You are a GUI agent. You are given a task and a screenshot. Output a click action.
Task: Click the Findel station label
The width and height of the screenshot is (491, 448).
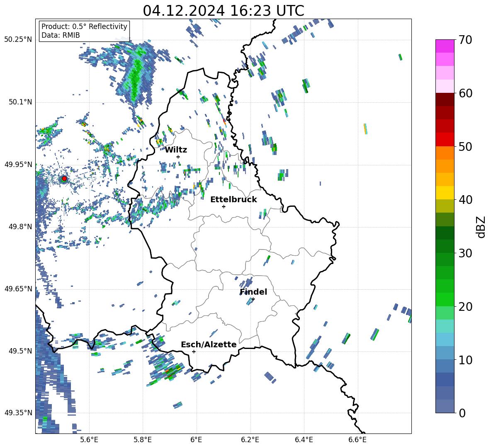tap(253, 292)
